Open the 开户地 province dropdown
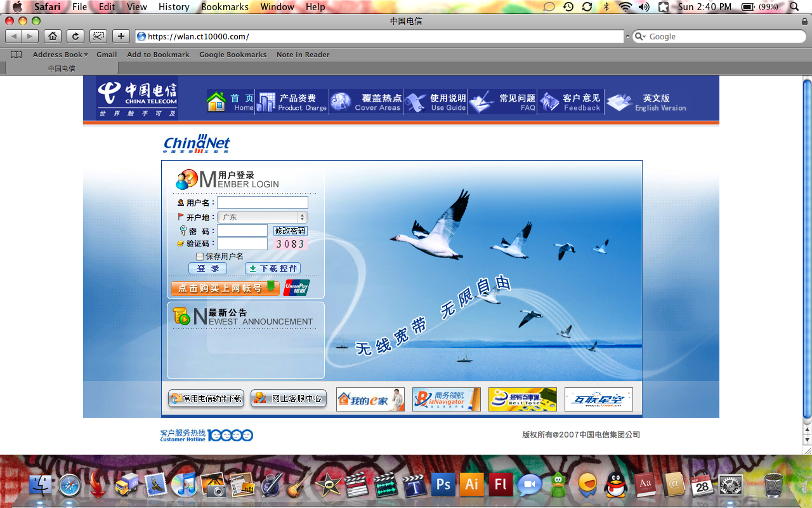Screen dimensions: 812x508 tap(263, 217)
